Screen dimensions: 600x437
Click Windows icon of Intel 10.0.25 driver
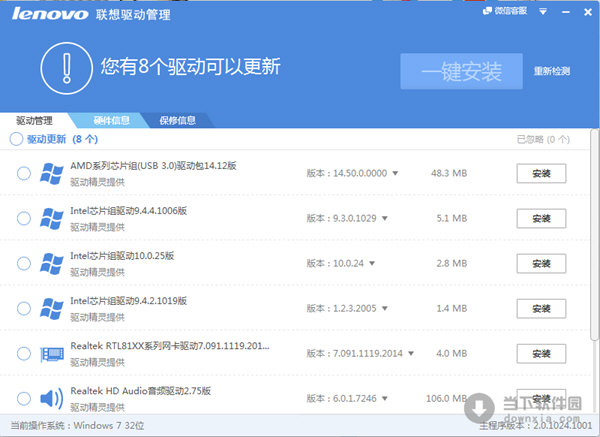point(52,264)
